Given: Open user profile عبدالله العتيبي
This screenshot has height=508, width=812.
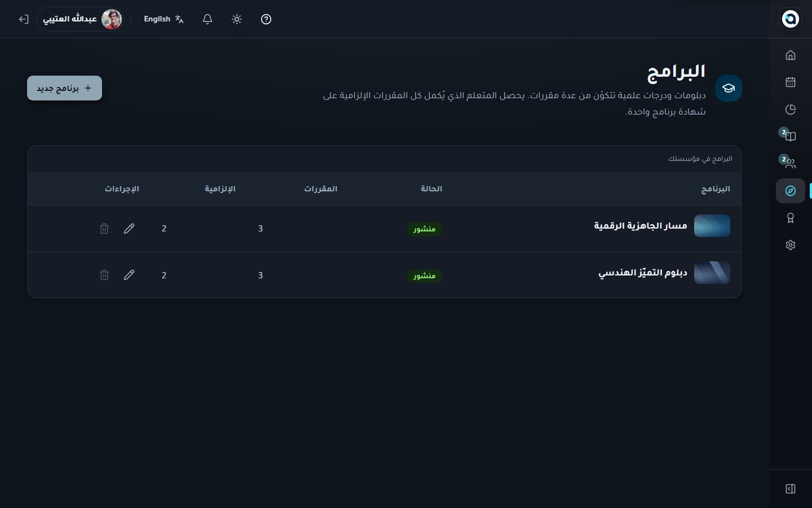Looking at the screenshot, I should 81,19.
